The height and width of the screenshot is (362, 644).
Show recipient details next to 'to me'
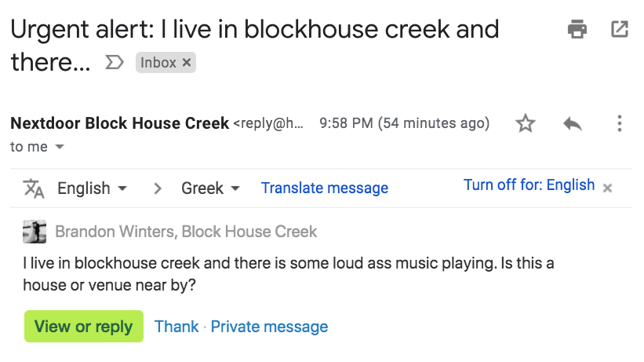coord(60,147)
